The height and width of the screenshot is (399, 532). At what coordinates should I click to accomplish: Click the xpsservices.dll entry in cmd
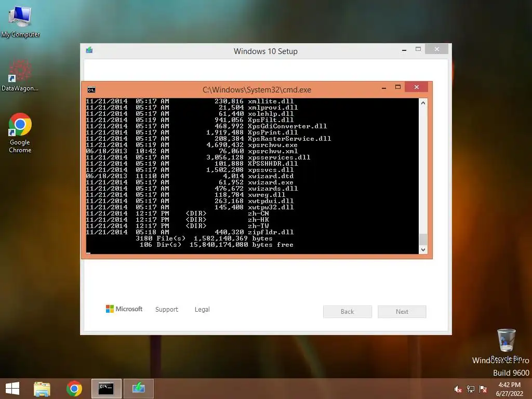(279, 157)
